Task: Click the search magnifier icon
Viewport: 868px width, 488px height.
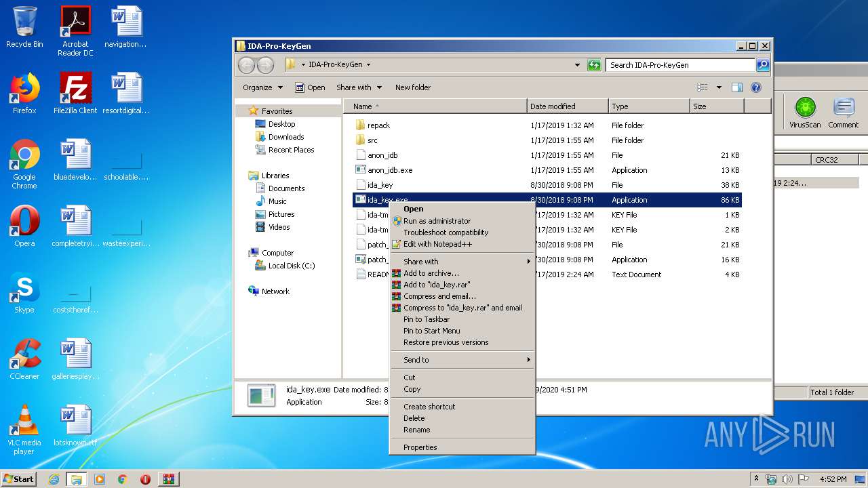Action: coord(763,65)
